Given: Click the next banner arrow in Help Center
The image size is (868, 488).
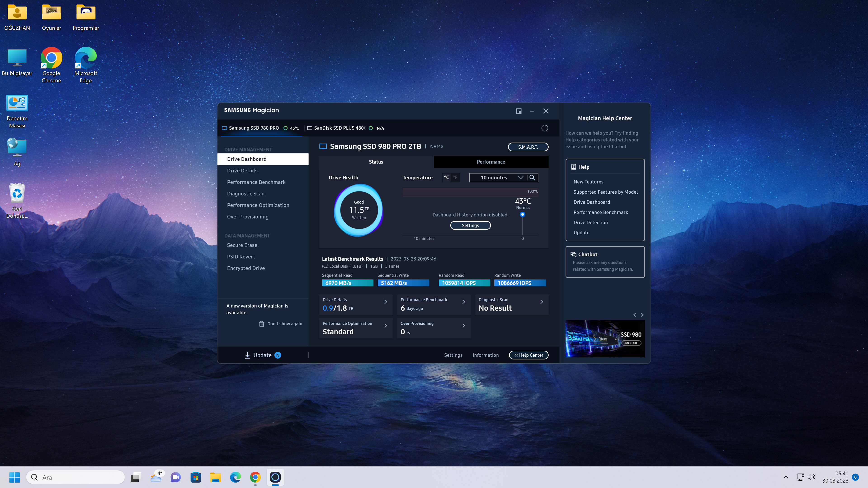Looking at the screenshot, I should pos(642,314).
